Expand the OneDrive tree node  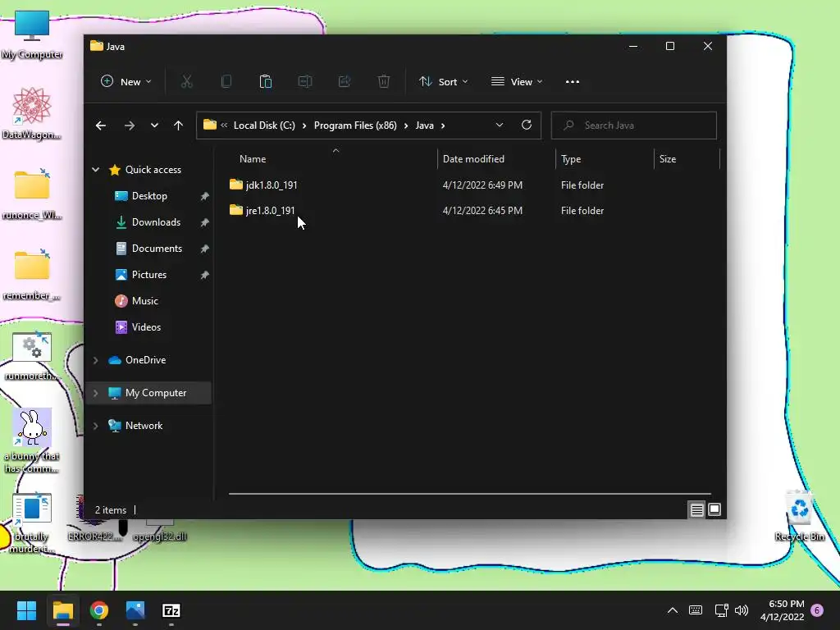[x=96, y=360]
